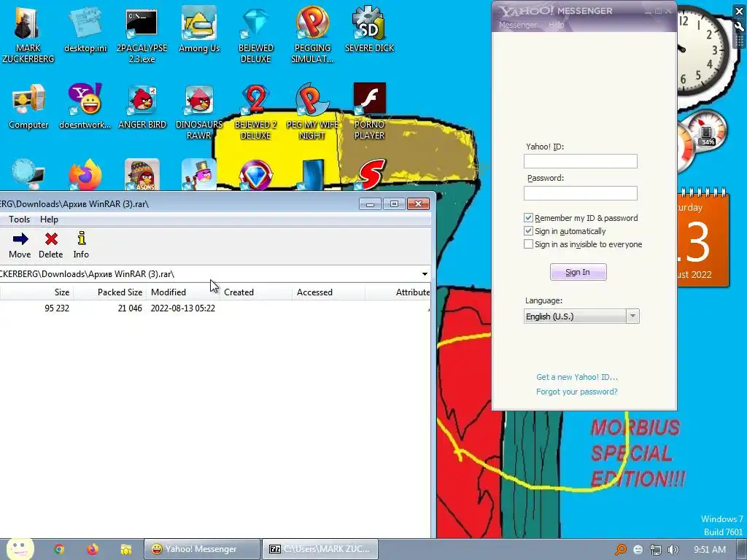Click the Yahoo! ID input field
747x560 pixels.
coord(580,161)
